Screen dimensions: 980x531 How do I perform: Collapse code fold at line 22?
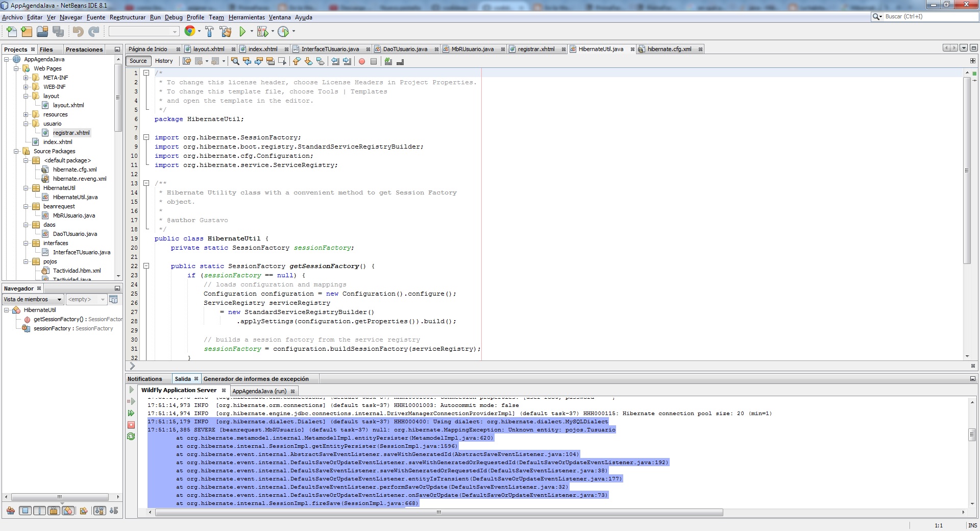[x=146, y=266]
